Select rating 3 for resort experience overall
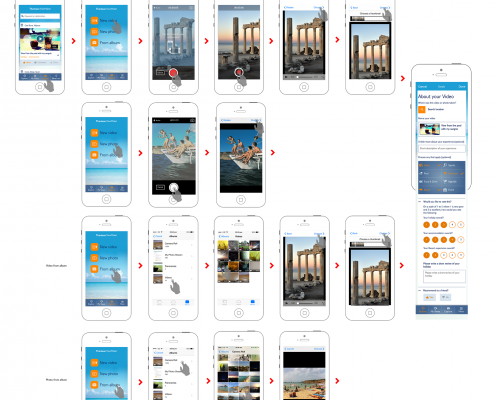This screenshot has width=495, height=400. tap(444, 255)
